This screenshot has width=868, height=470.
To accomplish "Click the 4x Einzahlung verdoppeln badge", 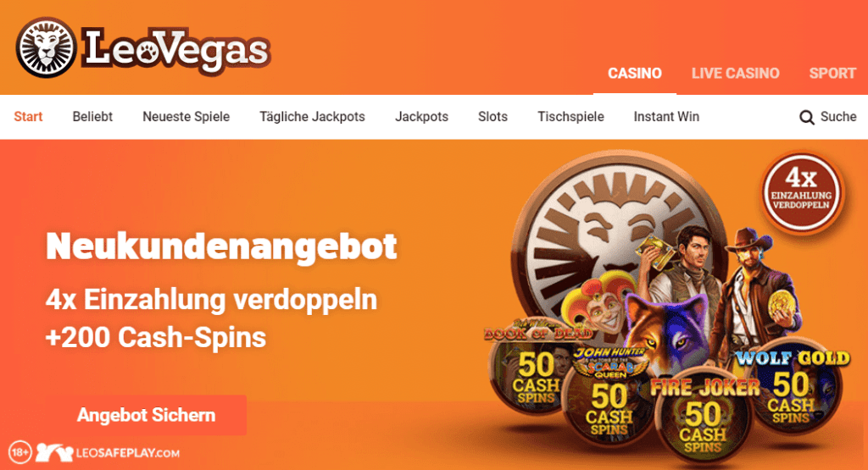I will click(x=802, y=192).
